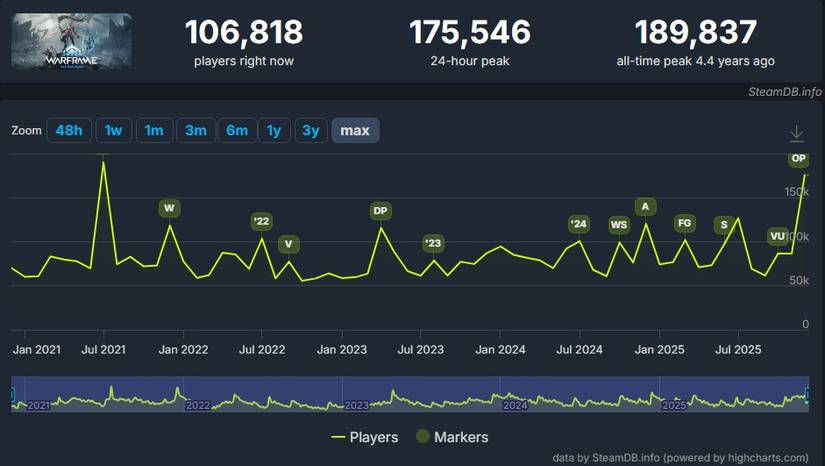The height and width of the screenshot is (466, 825).
Task: Click the 'WS' chart marker
Action: click(x=619, y=224)
